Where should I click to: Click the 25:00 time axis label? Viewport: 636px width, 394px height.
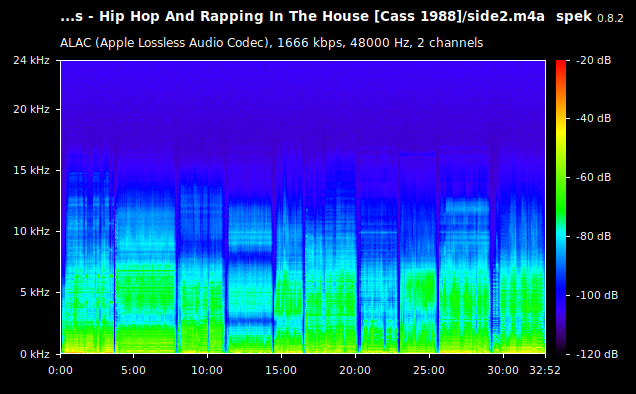[429, 370]
